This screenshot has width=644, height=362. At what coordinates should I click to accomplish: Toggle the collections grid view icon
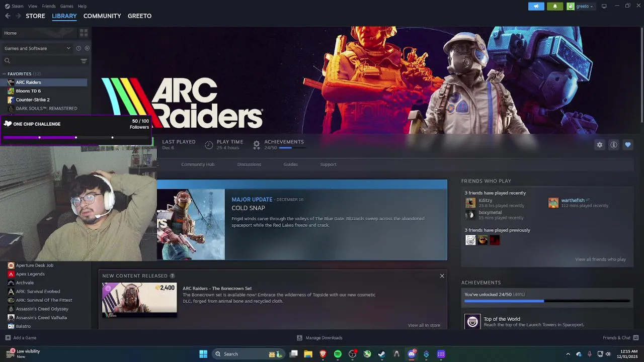84,33
